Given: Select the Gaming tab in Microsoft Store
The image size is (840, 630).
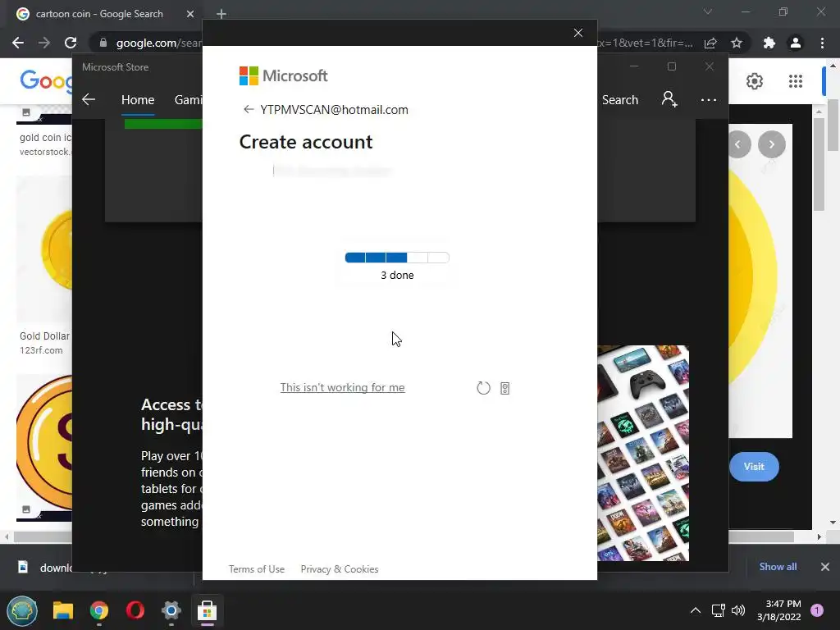Looking at the screenshot, I should (188, 99).
